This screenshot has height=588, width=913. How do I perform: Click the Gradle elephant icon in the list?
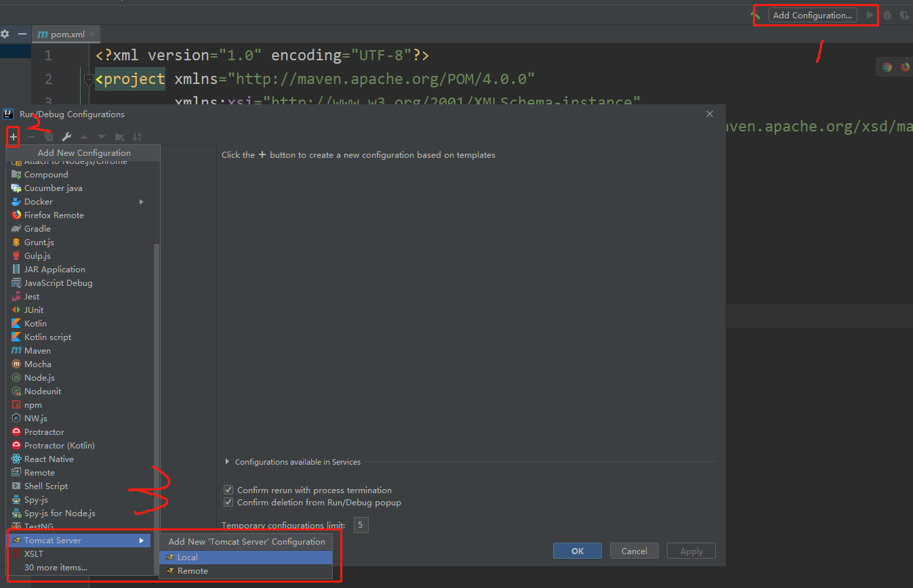(x=16, y=228)
